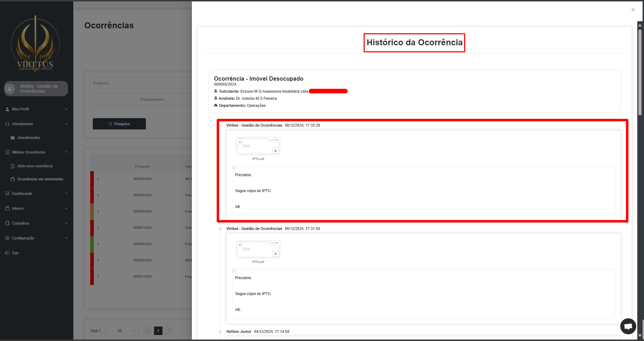Open Abrir nova ocorrência
This screenshot has width=644, height=341.
(35, 166)
